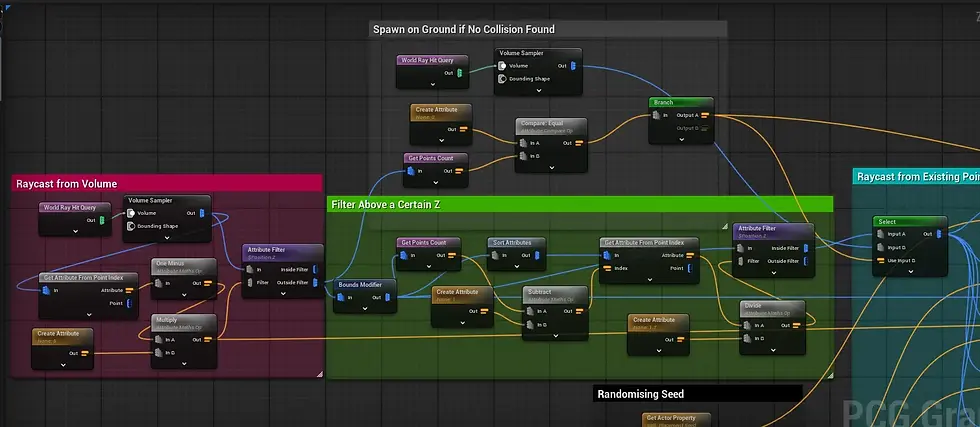Expand the Select node's bottom chevron
Screen dimensions: 980x427
[910, 272]
